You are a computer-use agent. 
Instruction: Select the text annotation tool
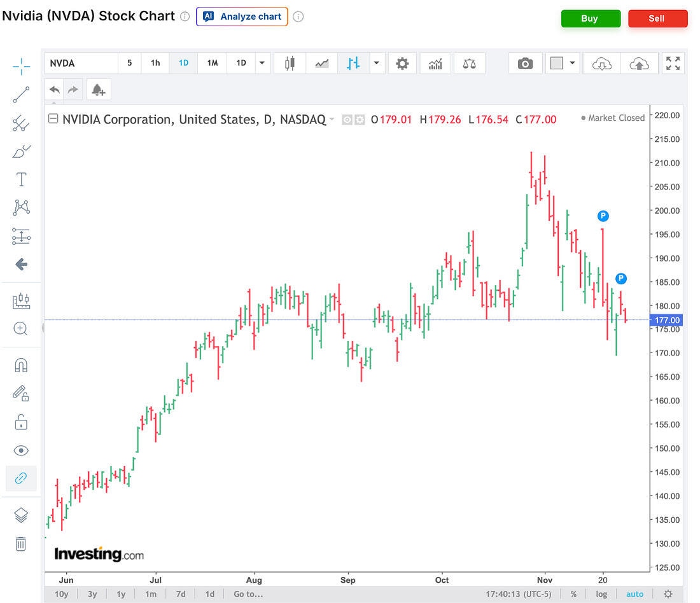21,179
